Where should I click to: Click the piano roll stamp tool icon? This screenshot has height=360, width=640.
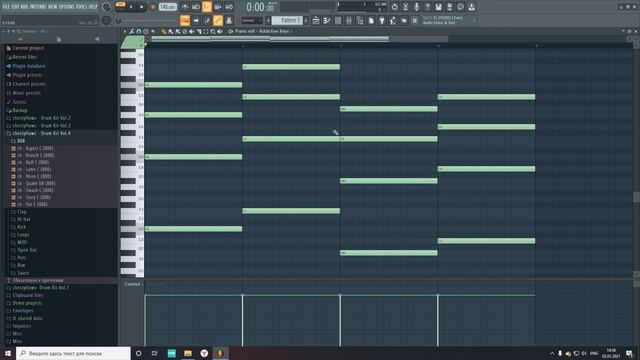(146, 31)
